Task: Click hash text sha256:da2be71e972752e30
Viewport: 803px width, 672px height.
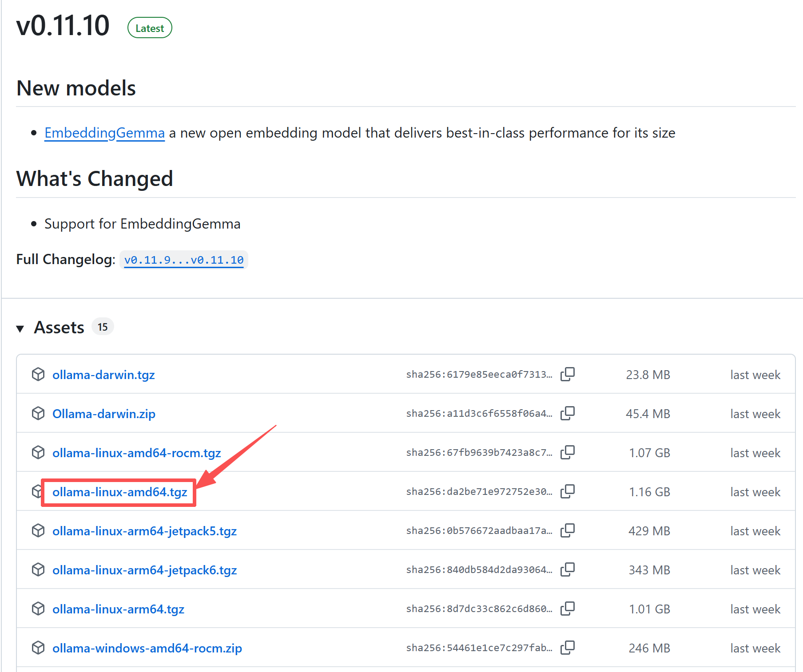Action: pos(479,491)
